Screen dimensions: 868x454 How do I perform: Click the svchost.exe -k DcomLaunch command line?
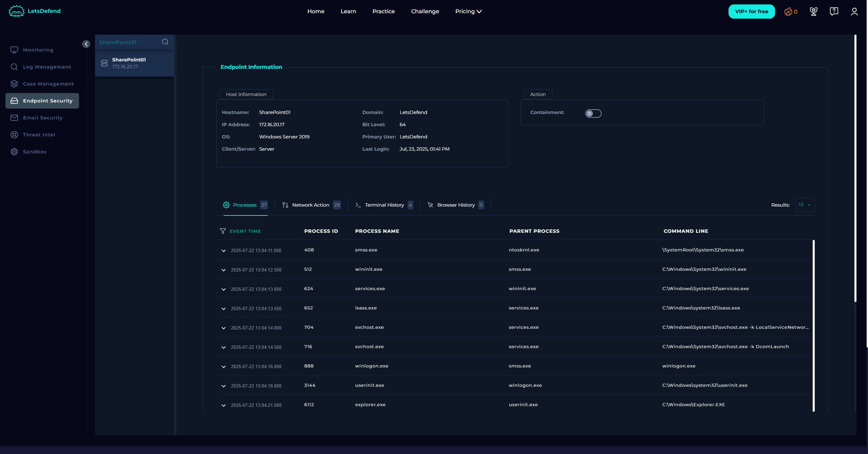725,346
